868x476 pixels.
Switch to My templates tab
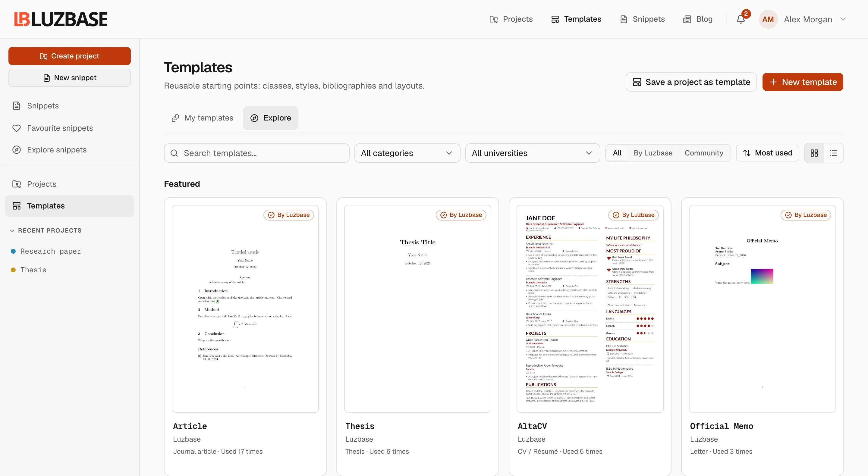(x=203, y=118)
